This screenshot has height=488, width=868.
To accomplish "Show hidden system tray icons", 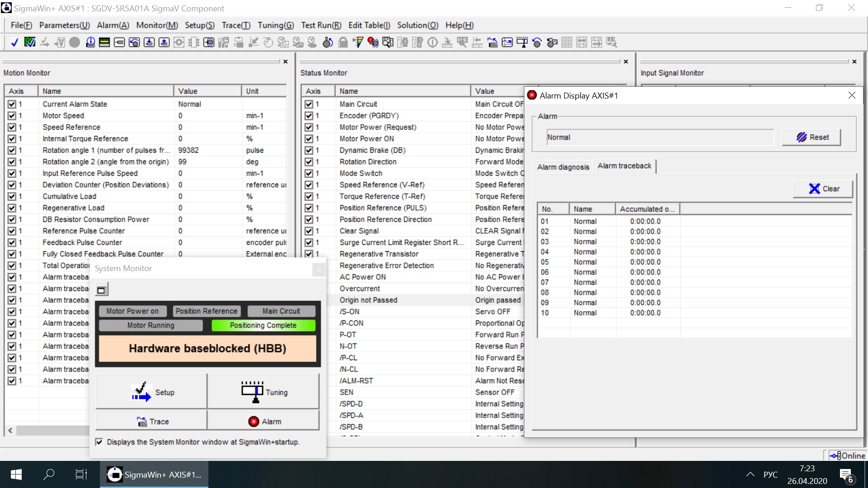I will pos(750,474).
